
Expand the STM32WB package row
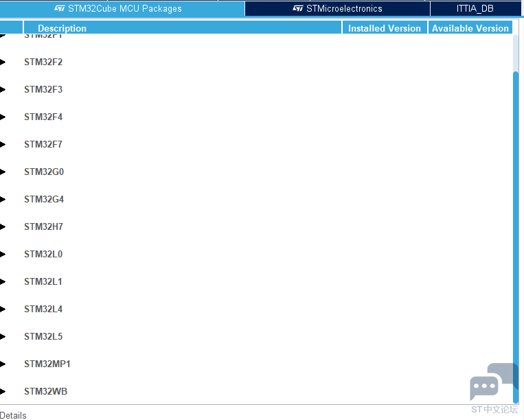pyautogui.click(x=3, y=391)
